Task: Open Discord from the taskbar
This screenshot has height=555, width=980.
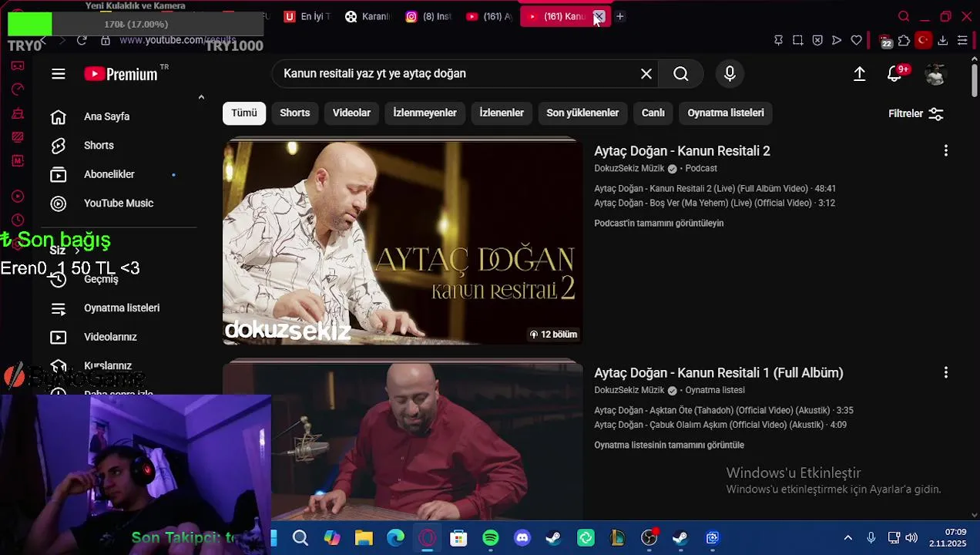Action: (522, 538)
